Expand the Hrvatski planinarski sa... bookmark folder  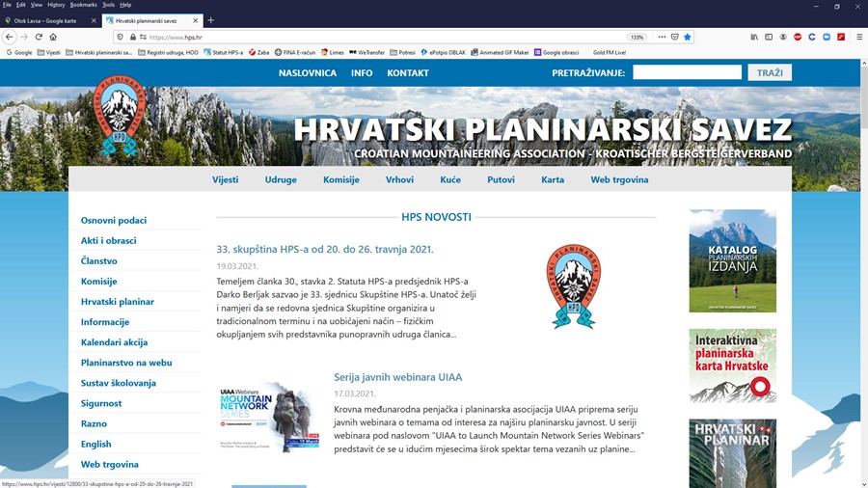[x=99, y=53]
